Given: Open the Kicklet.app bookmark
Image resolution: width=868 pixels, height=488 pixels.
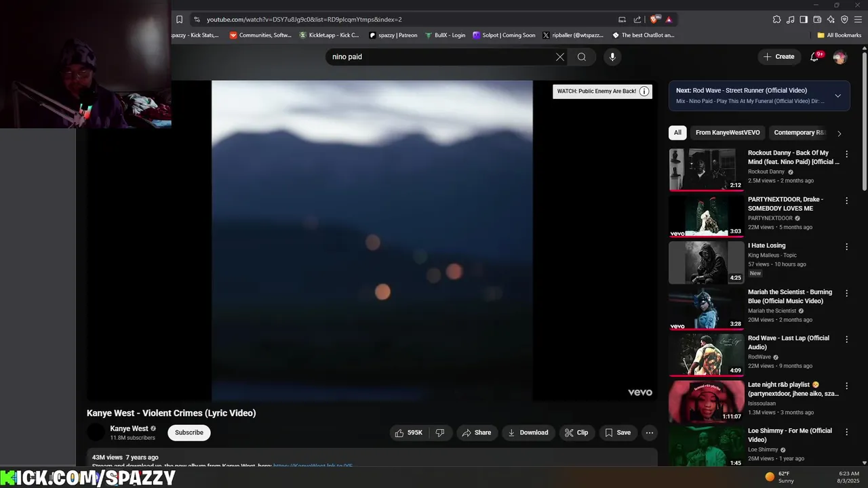Looking at the screenshot, I should coord(330,35).
